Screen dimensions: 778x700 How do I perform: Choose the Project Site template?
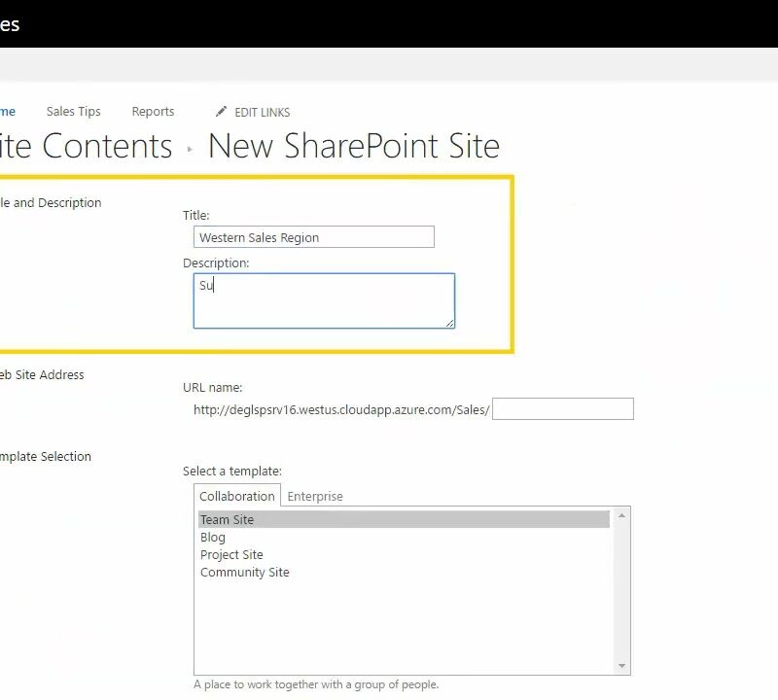pyautogui.click(x=231, y=555)
